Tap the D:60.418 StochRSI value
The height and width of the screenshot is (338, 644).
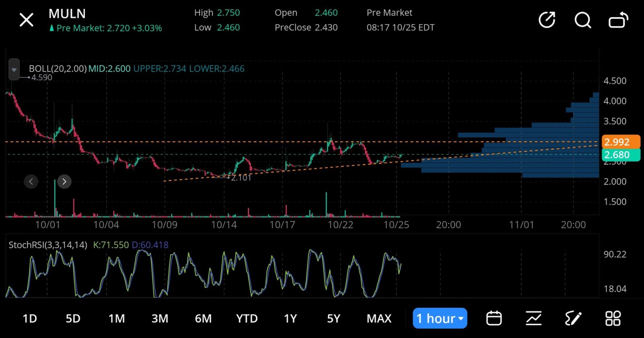pos(150,245)
